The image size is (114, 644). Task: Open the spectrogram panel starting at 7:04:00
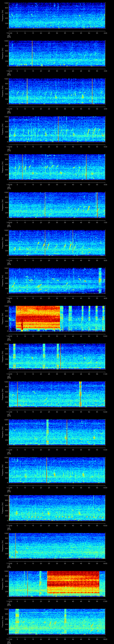[57, 129]
